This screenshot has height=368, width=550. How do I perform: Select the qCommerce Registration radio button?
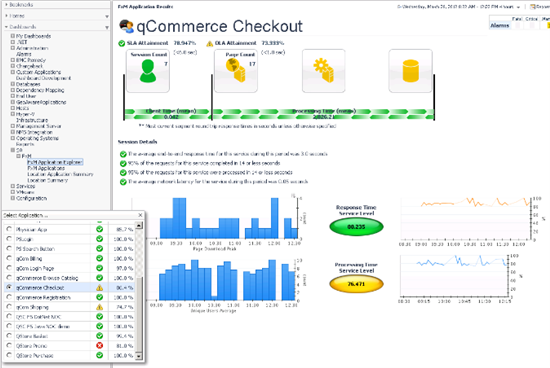tap(9, 297)
